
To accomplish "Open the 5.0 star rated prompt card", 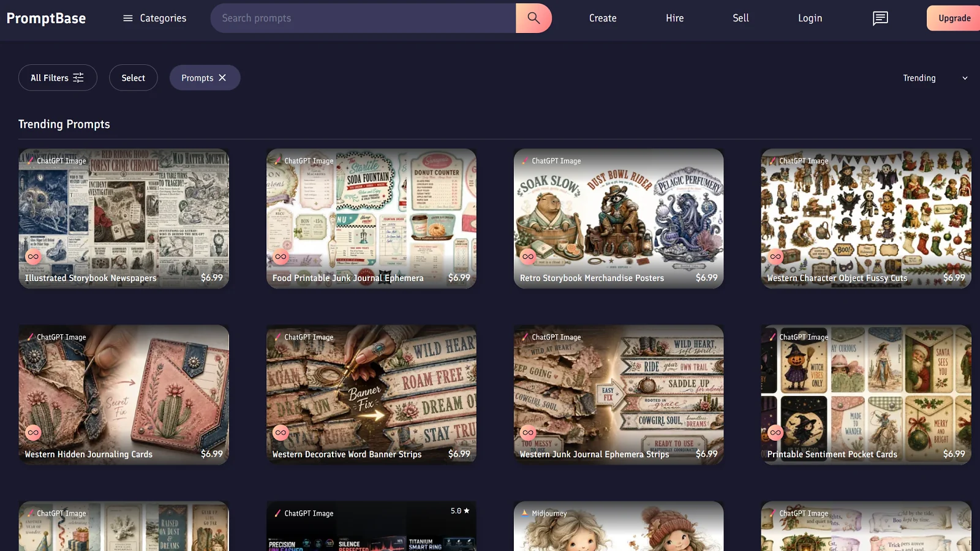I will 371,526.
